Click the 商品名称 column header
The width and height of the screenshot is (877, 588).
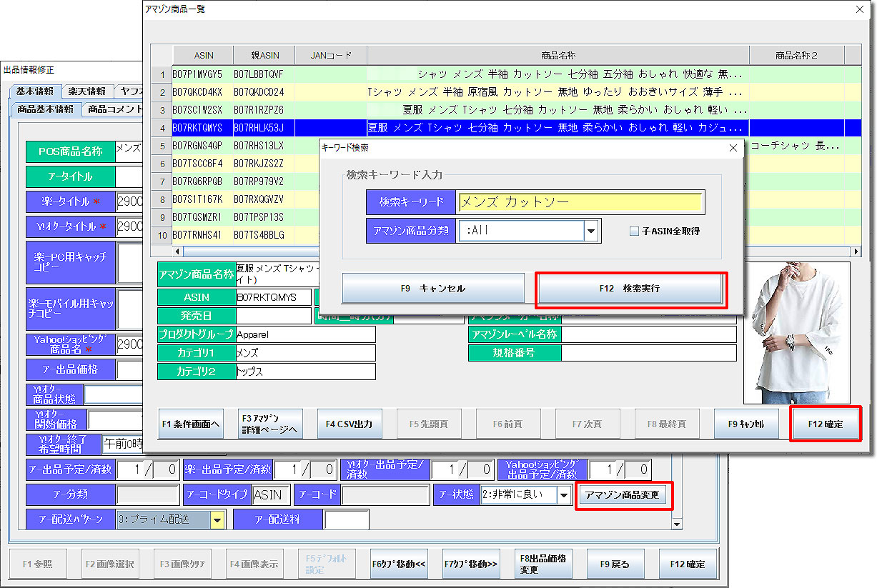click(558, 55)
